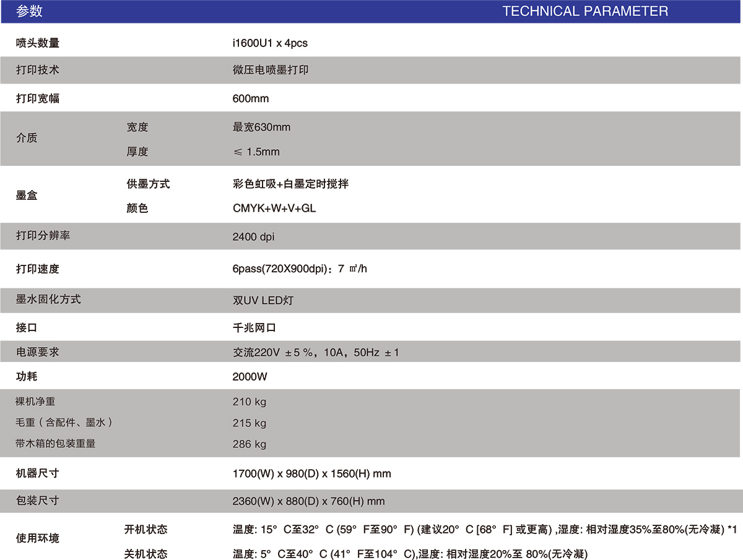The image size is (743, 560).
Task: Click the 215 kg value
Action: pos(249,423)
